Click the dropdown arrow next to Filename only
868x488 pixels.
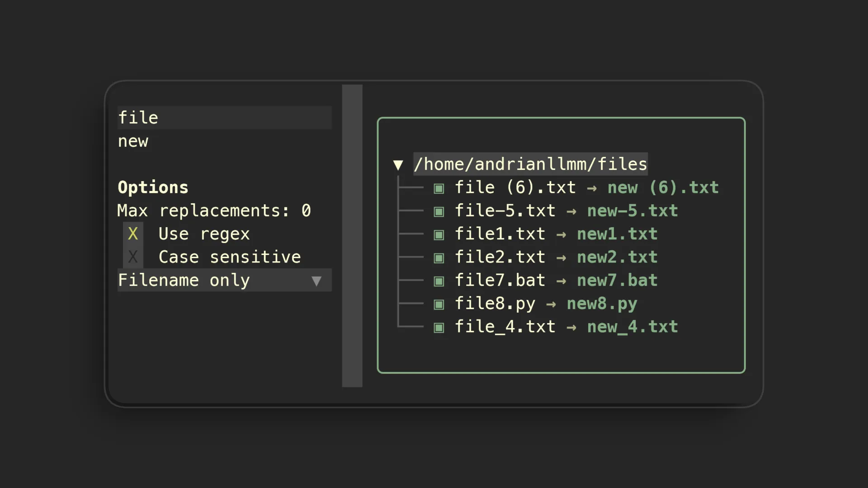316,281
